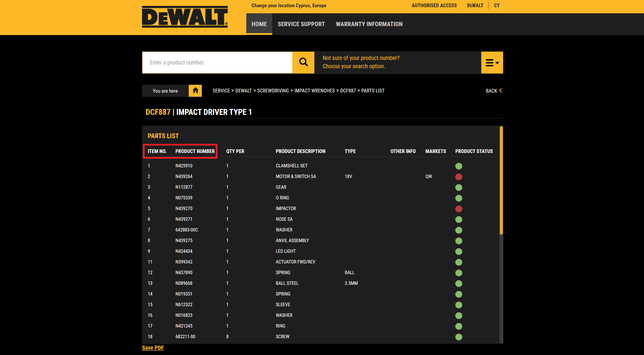Click the green status dot for ANVIL ASSEMBLY

[x=459, y=241]
